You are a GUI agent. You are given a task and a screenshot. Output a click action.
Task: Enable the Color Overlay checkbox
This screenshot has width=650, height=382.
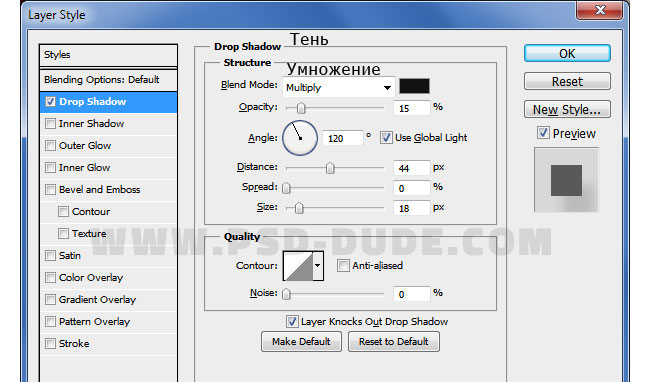pyautogui.click(x=51, y=278)
